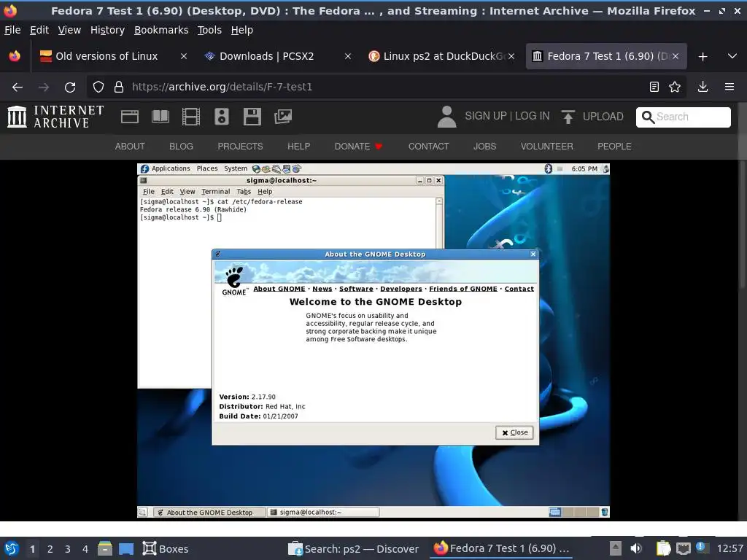Open the Firefox hamburger application menu
Screen dimensions: 747x560
pyautogui.click(x=729, y=87)
